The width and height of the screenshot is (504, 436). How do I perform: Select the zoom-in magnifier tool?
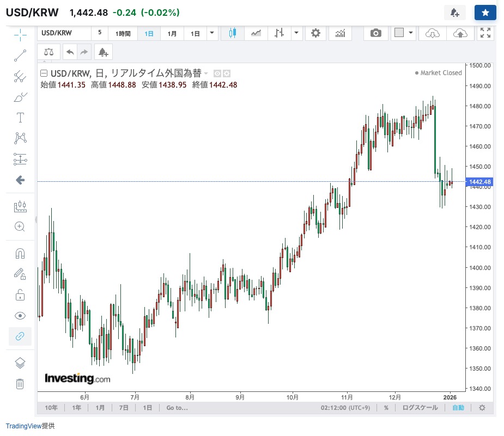(20, 227)
